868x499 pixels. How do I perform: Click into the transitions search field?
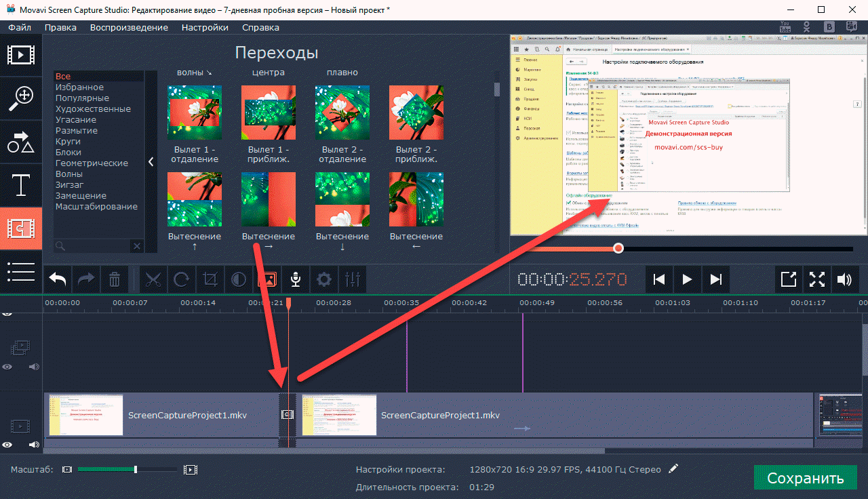click(93, 246)
